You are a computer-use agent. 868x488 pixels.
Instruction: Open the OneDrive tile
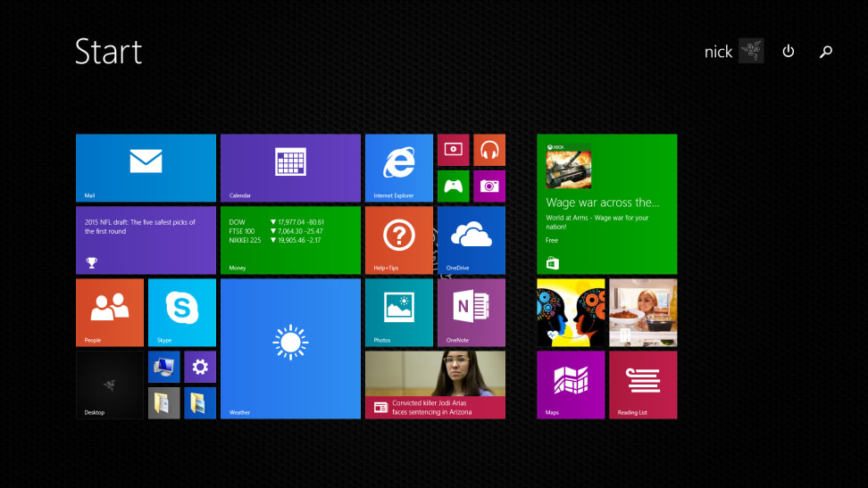pos(472,240)
